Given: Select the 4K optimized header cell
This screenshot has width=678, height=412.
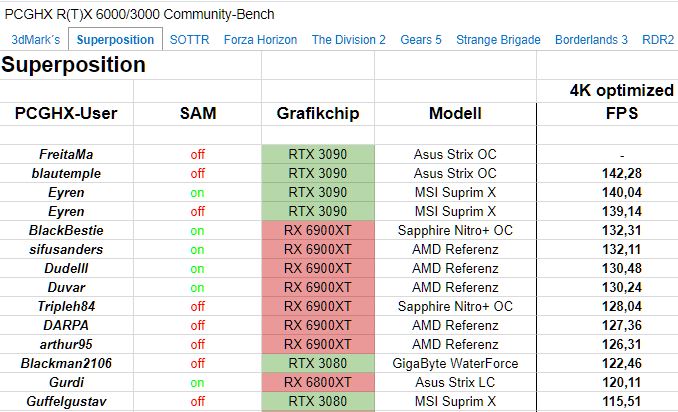Looking at the screenshot, I should click(x=621, y=90).
